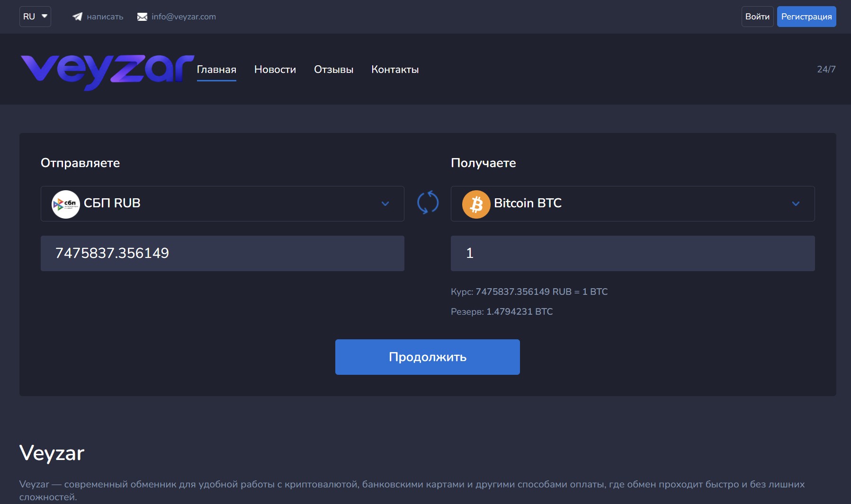The height and width of the screenshot is (504, 851).
Task: Click the Регистрация button
Action: click(x=806, y=17)
